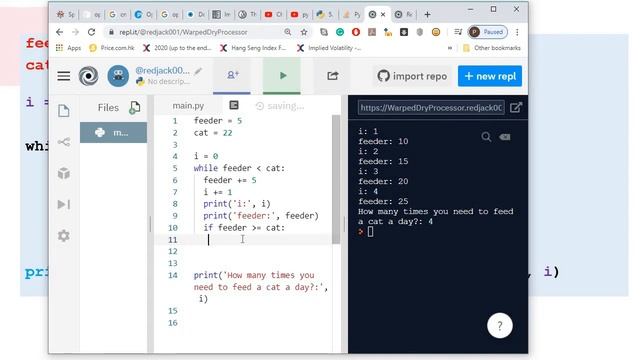Open the '2020 (up to the end...' bookmark
This screenshot has width=640, height=360.
pos(177,48)
